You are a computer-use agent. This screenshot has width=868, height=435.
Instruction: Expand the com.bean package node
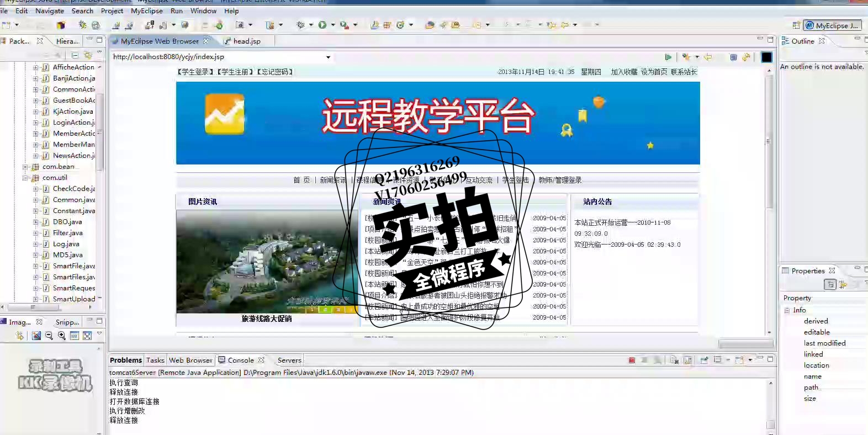point(25,167)
